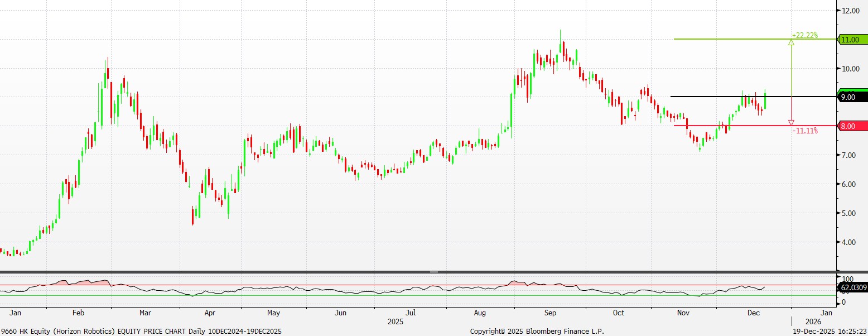Viewport: 868px width, 336px height.
Task: Click the Apr month label on the time axis
Action: click(x=210, y=313)
